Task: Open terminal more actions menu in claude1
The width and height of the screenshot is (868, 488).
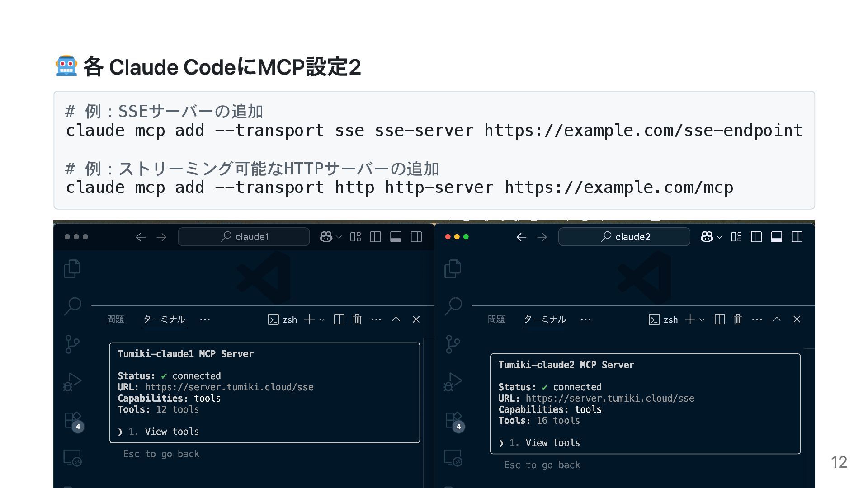Action: [x=376, y=319]
